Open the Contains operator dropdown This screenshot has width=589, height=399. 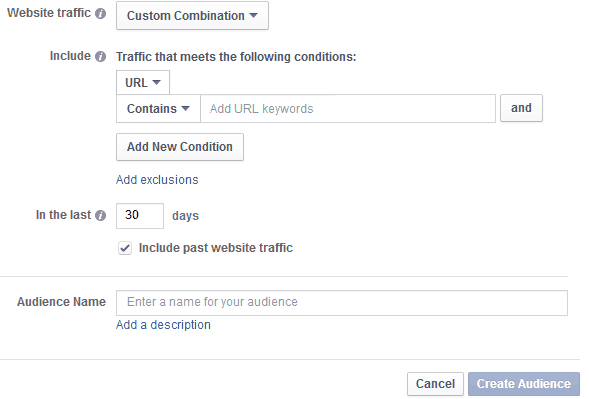click(158, 109)
